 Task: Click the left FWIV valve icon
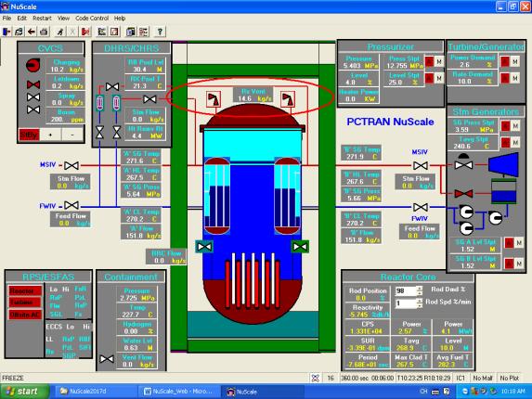pos(71,205)
